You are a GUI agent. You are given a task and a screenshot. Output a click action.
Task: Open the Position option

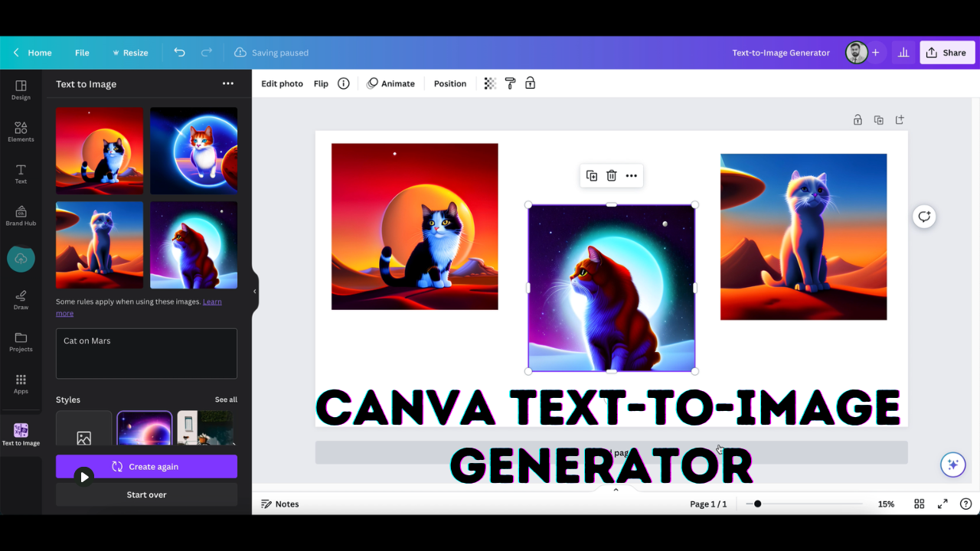pos(450,83)
